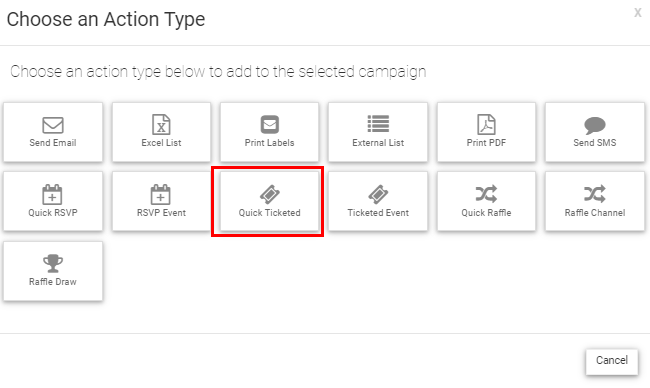Click the 'Raffle Draw' text label
The image size is (650, 388).
tap(53, 282)
